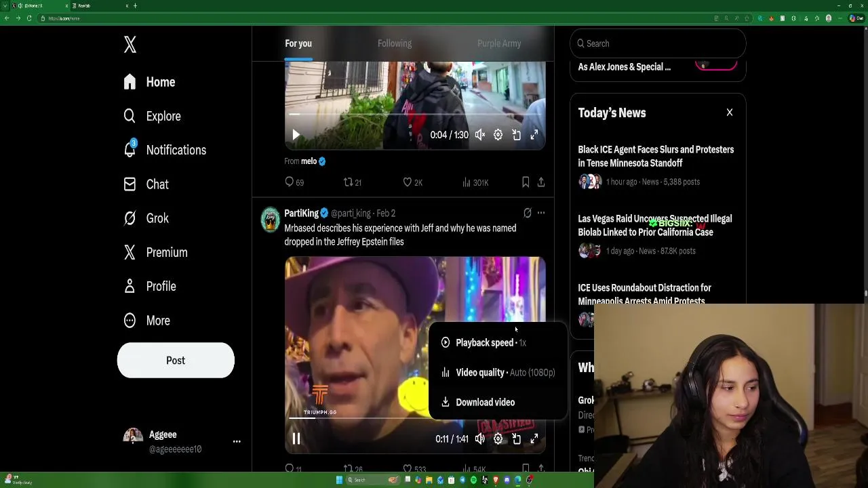Bookmark the melo post
The width and height of the screenshot is (868, 488).
(x=526, y=182)
